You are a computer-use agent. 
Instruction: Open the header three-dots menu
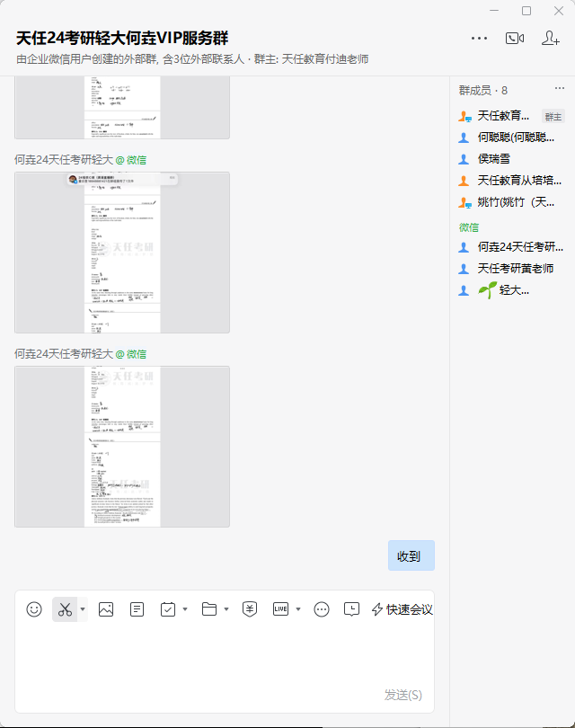(x=479, y=38)
